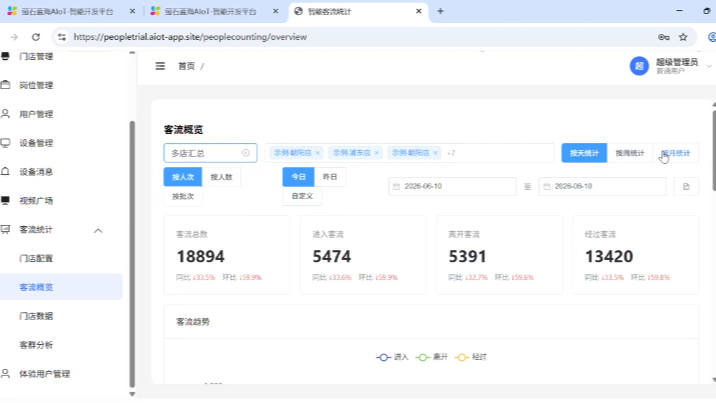Select 按天统计 statistics mode
716x403 pixels.
click(x=584, y=153)
